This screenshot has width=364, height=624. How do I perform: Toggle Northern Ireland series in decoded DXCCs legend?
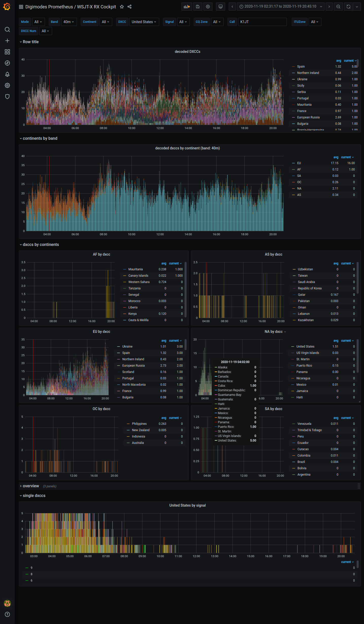tap(308, 73)
